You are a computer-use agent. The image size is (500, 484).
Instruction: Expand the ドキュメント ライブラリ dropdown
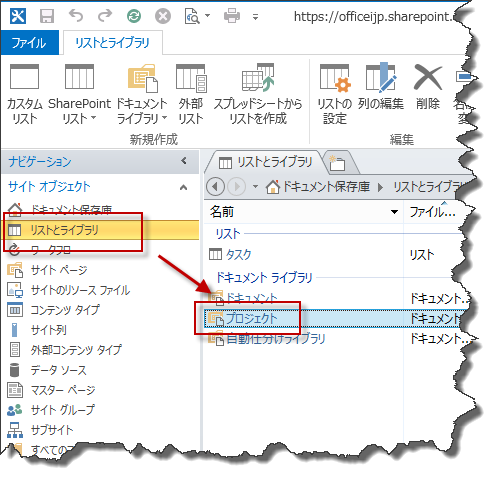[x=142, y=94]
